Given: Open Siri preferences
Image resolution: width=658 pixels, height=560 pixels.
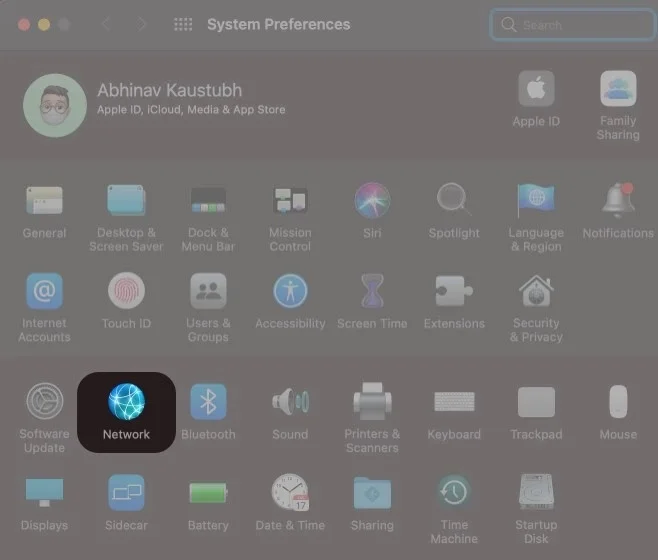Looking at the screenshot, I should pos(372,201).
